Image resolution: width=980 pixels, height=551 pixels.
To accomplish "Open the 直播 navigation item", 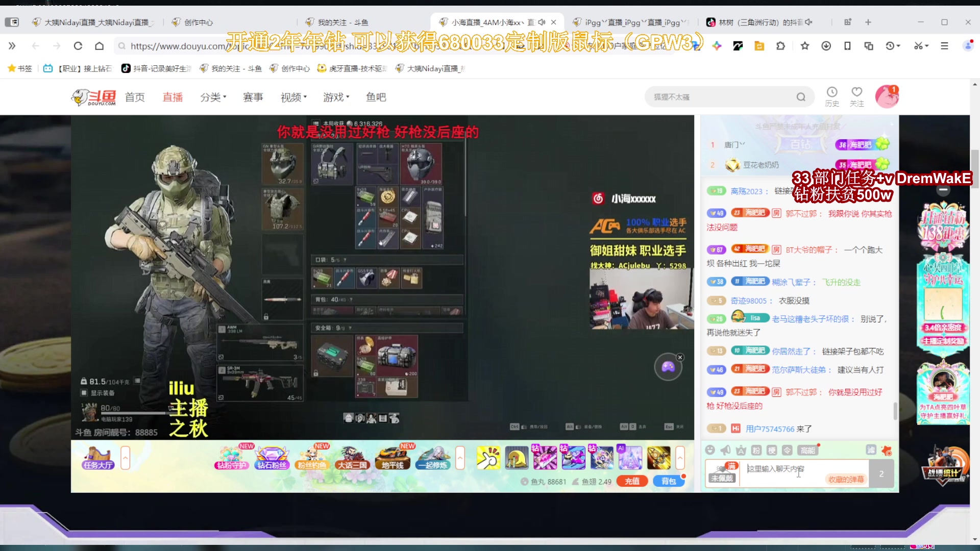I will pyautogui.click(x=173, y=97).
